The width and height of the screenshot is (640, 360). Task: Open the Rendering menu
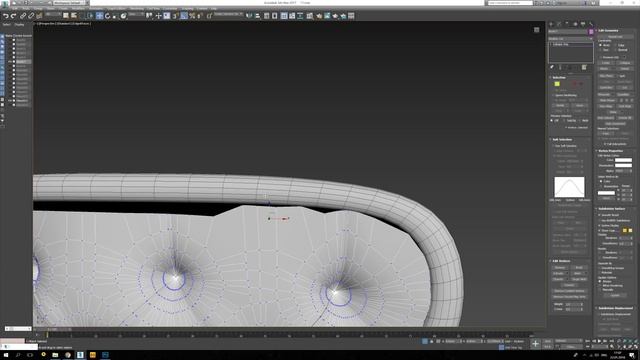click(x=137, y=8)
